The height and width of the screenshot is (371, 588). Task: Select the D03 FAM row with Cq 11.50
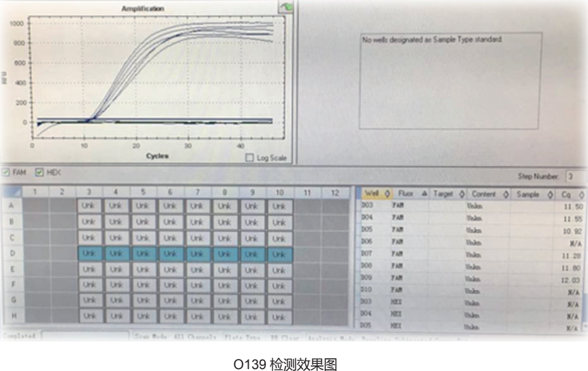pos(470,206)
